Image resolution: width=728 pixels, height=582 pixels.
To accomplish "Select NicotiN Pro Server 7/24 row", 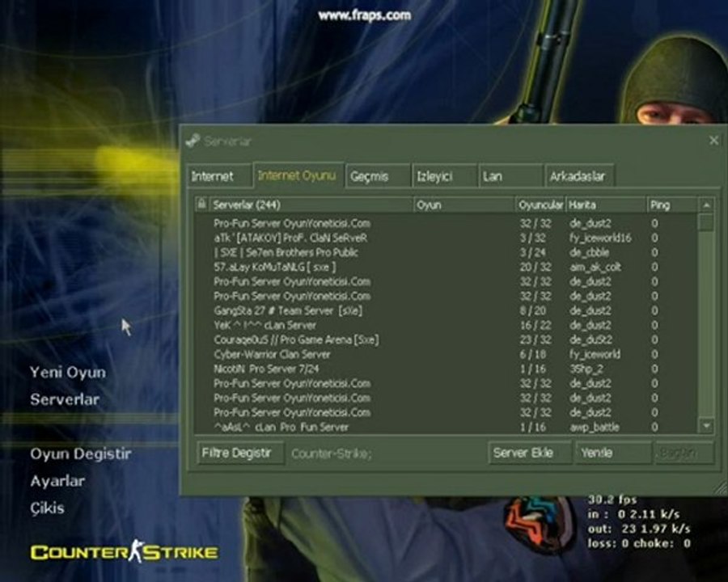I will click(446, 369).
